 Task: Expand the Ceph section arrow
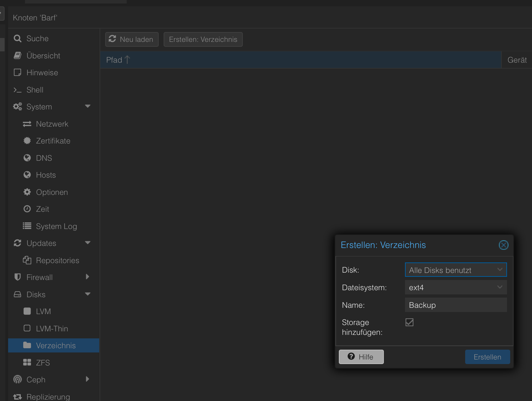pos(88,379)
